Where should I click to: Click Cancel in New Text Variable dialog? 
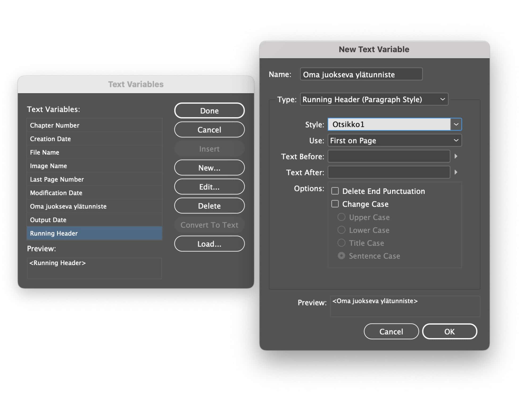point(391,331)
